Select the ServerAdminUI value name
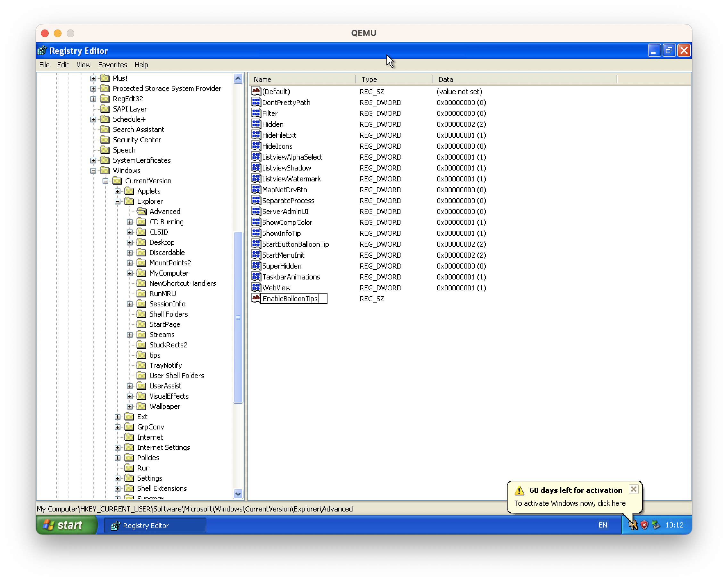 click(285, 212)
